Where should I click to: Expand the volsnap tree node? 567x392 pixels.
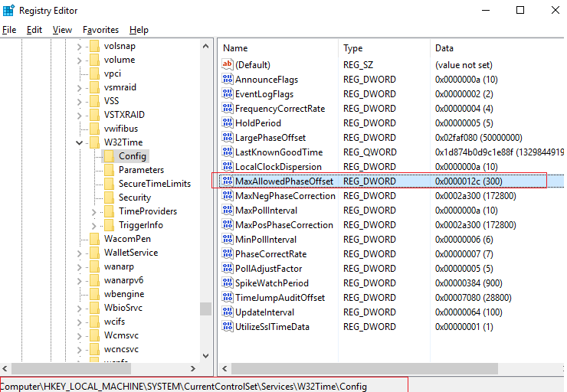pos(79,46)
